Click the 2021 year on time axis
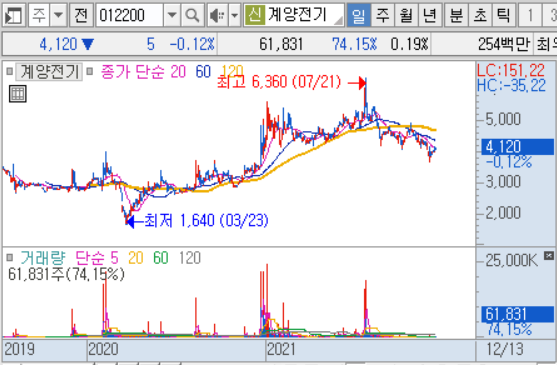The width and height of the screenshot is (557, 365). pyautogui.click(x=281, y=349)
